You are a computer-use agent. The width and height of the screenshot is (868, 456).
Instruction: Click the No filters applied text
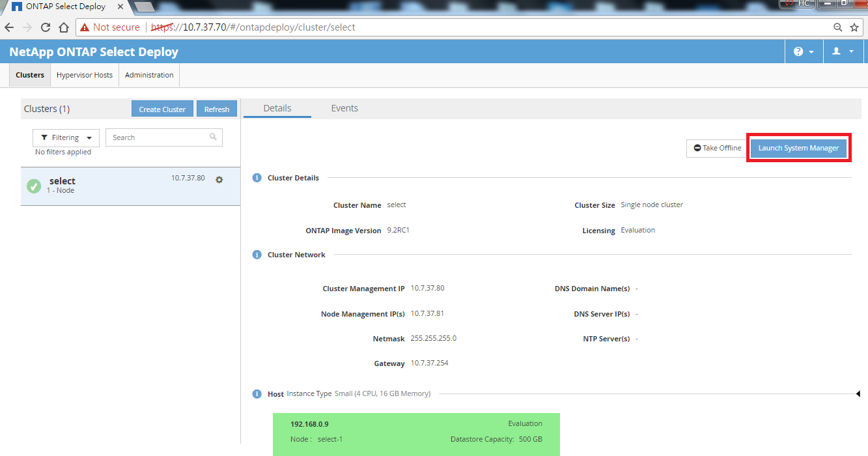tap(63, 152)
